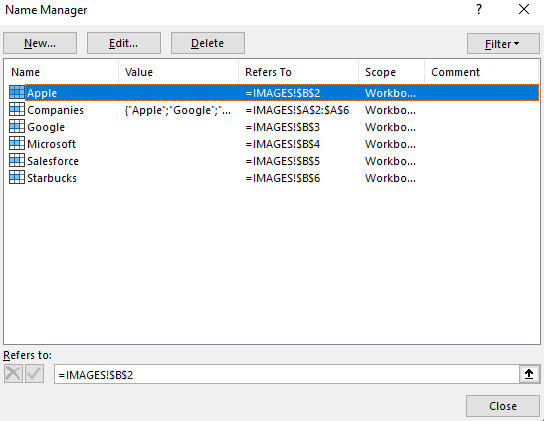Click the collapse dialog arrow icon
The image size is (544, 421).
pyautogui.click(x=529, y=374)
